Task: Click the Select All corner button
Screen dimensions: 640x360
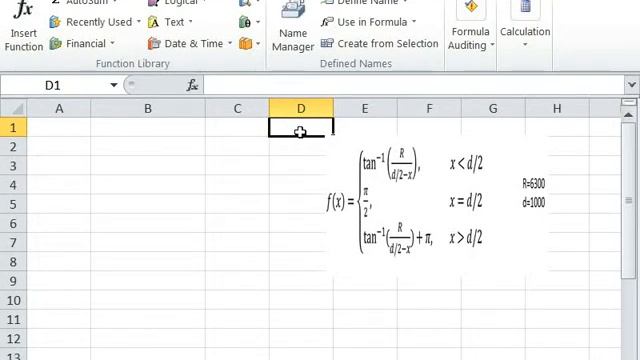Action: (13, 109)
